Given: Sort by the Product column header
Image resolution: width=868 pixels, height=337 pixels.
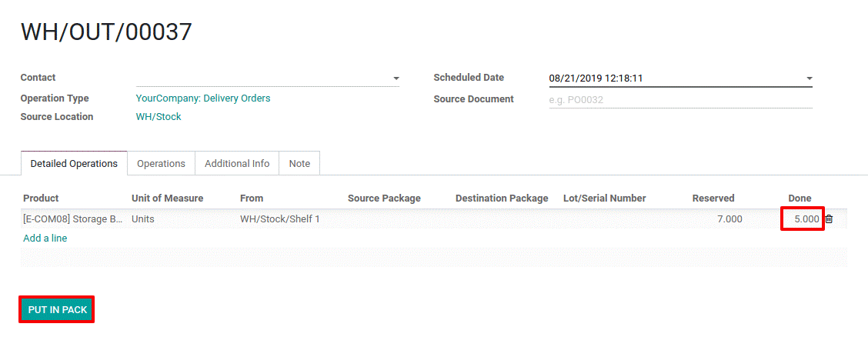Looking at the screenshot, I should (x=41, y=198).
